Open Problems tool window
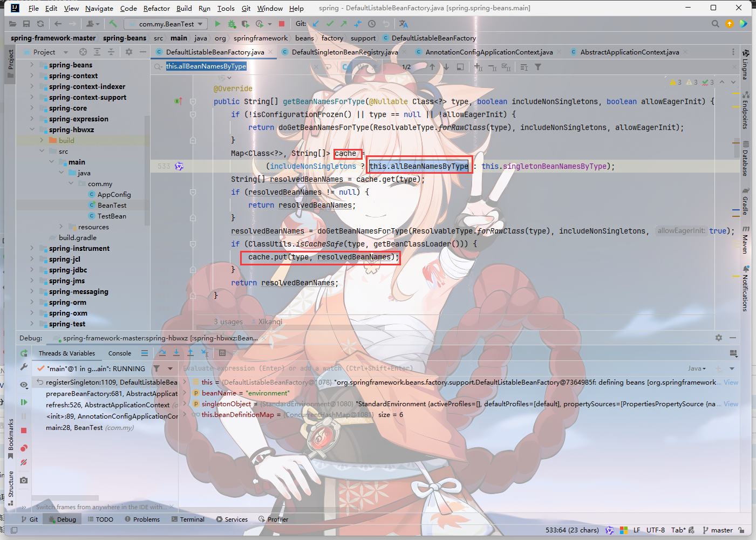This screenshot has width=756, height=540. (x=142, y=520)
